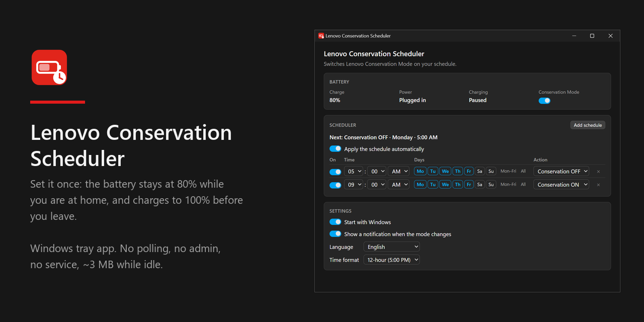This screenshot has height=322, width=644.
Task: Click the Paused charging status
Action: coord(477,100)
